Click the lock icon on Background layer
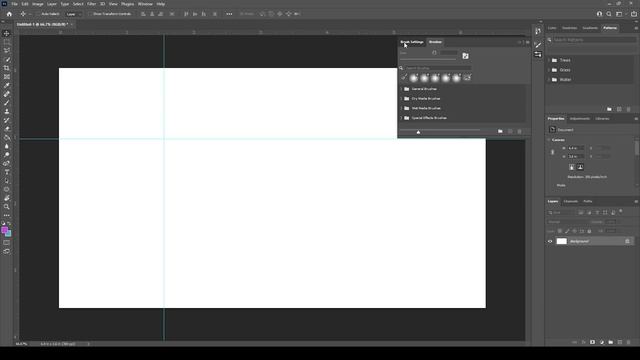640x360 pixels. coord(627,241)
